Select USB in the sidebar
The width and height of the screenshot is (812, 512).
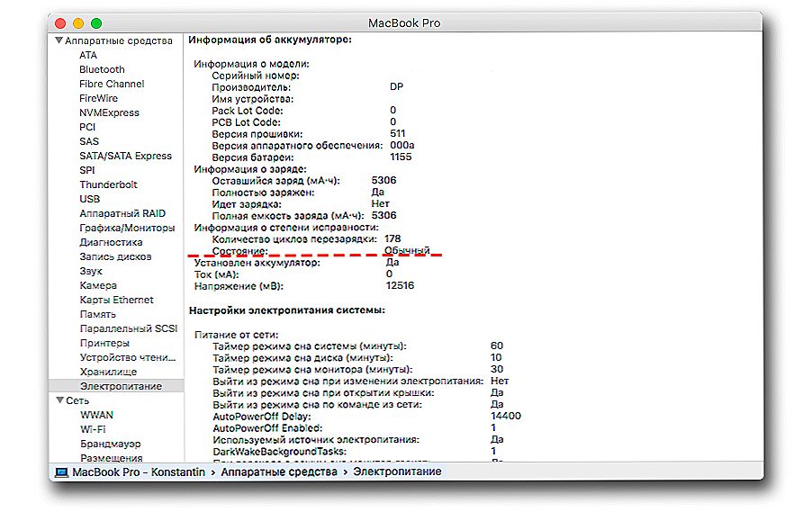point(90,199)
